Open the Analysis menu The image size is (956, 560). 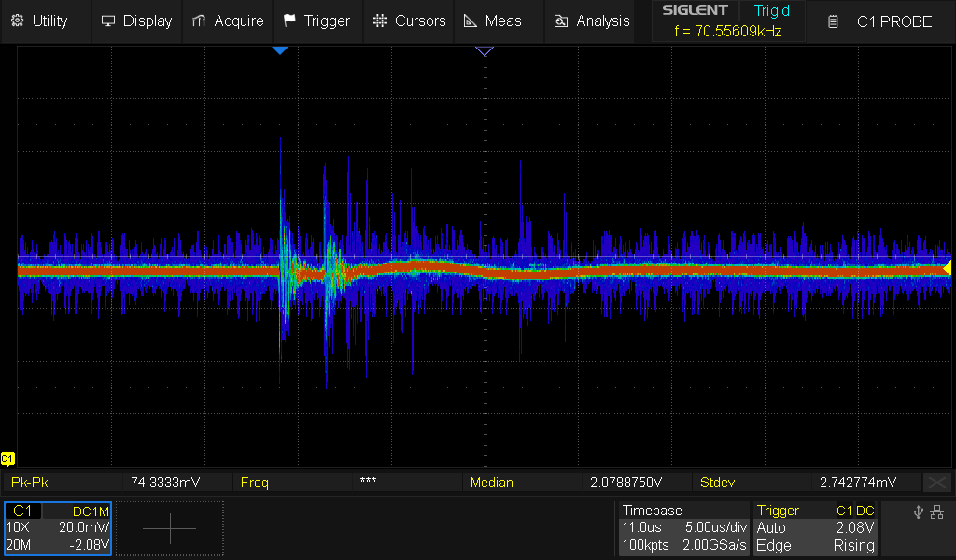point(592,21)
